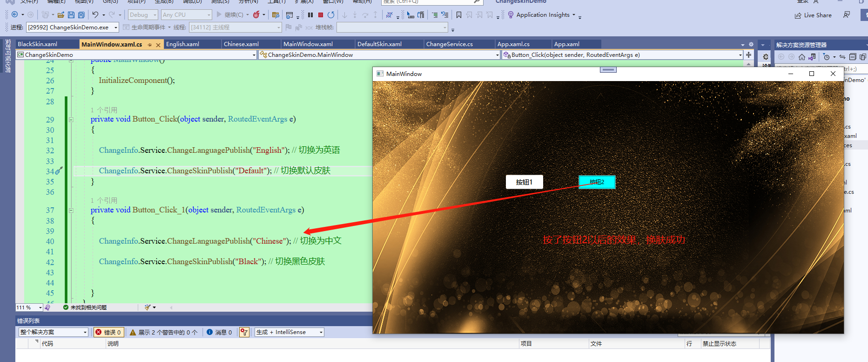The image size is (868, 362).
Task: Open the 111 % zoom dropdown
Action: 29,307
